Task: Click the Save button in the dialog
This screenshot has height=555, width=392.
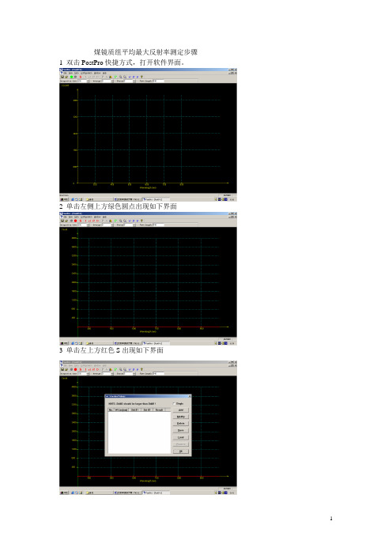Action: point(181,430)
